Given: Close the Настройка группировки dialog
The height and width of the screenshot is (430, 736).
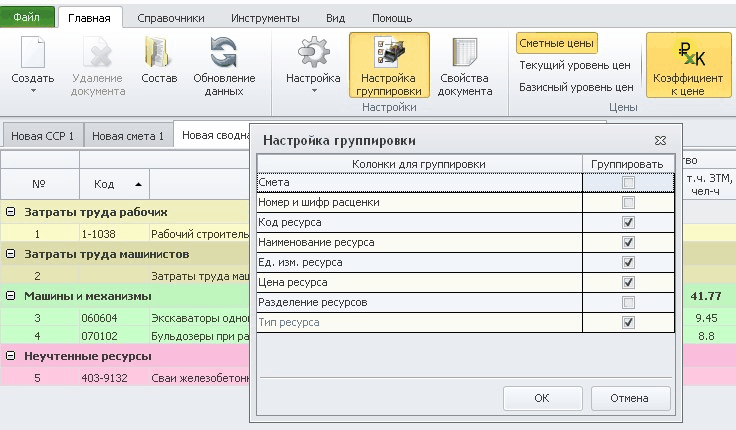Looking at the screenshot, I should [660, 141].
